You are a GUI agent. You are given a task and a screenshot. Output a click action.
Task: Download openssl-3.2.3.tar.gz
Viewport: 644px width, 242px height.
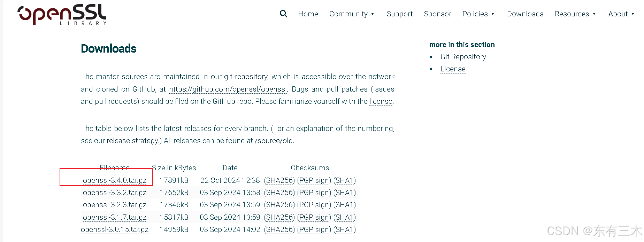tap(115, 205)
